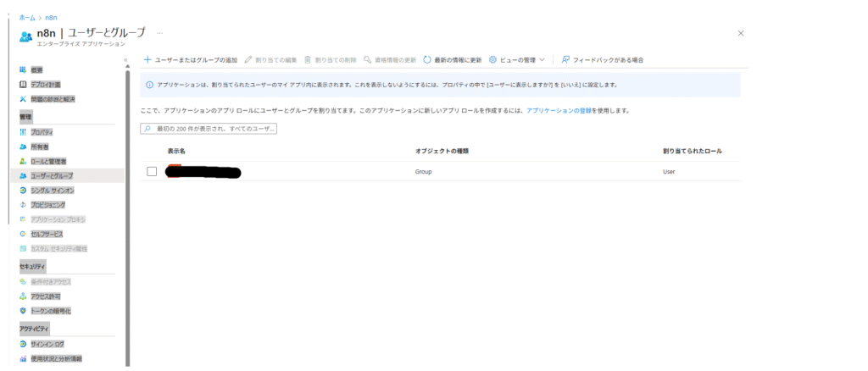868x371 pixels.
Task: Open the ellipsis menu beside the page title
Action: pyautogui.click(x=159, y=32)
